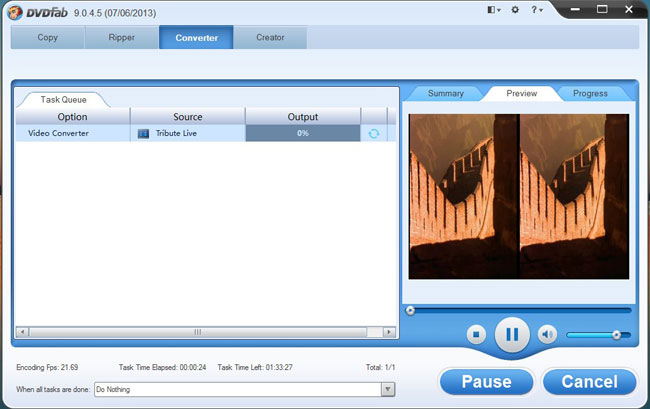650x409 pixels.
Task: Open the skin/layout menu icon
Action: [x=493, y=10]
